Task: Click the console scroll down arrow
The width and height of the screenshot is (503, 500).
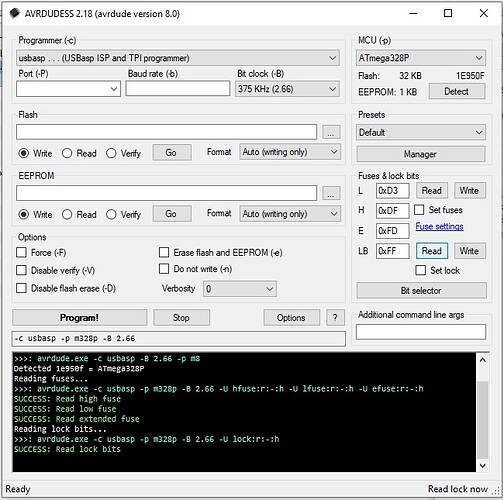Action: (x=482, y=465)
